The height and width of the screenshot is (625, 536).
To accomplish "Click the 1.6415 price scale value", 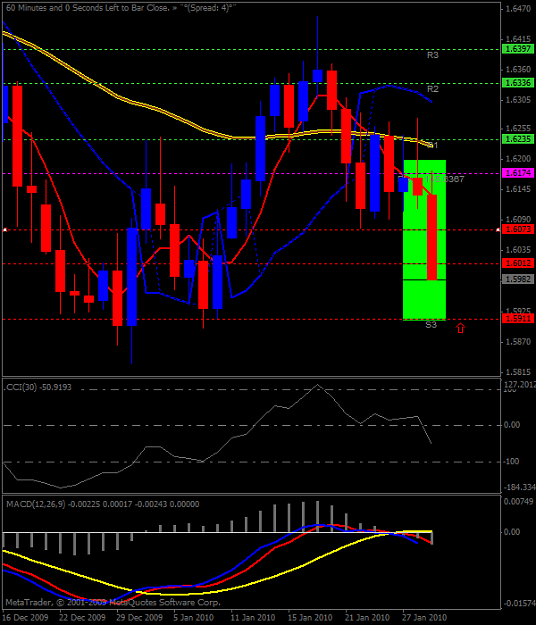I will click(518, 39).
